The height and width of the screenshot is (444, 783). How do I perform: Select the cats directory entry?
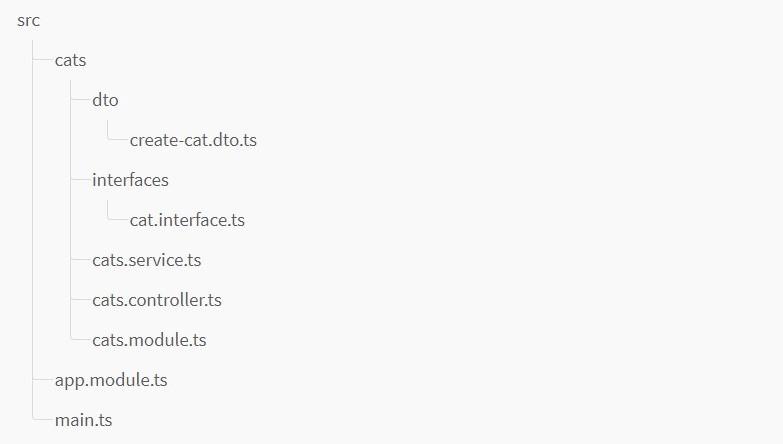pos(70,60)
